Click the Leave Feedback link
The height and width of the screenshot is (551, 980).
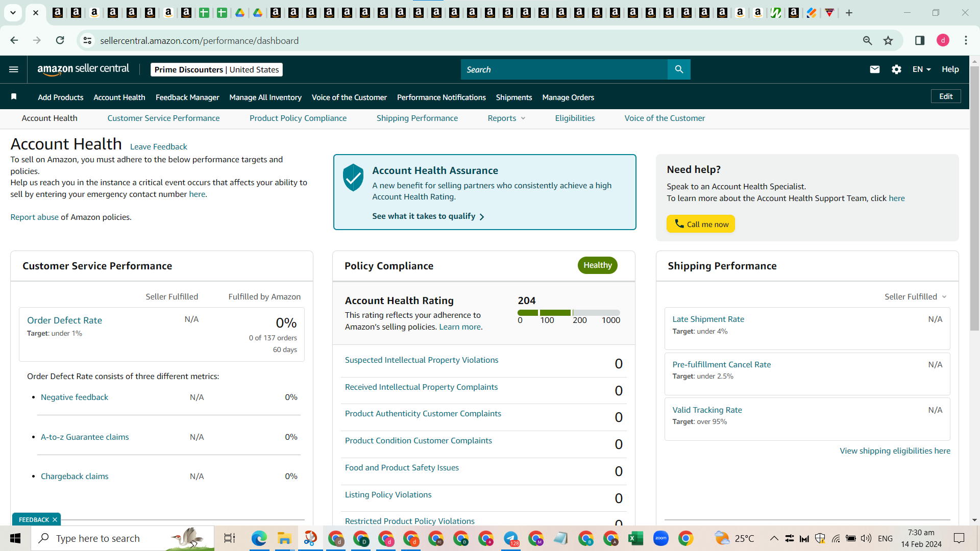159,147
